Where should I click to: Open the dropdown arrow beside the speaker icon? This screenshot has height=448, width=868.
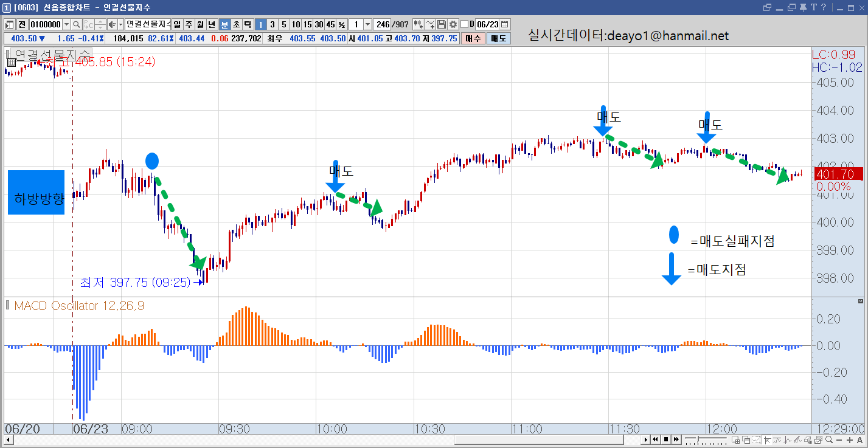120,24
